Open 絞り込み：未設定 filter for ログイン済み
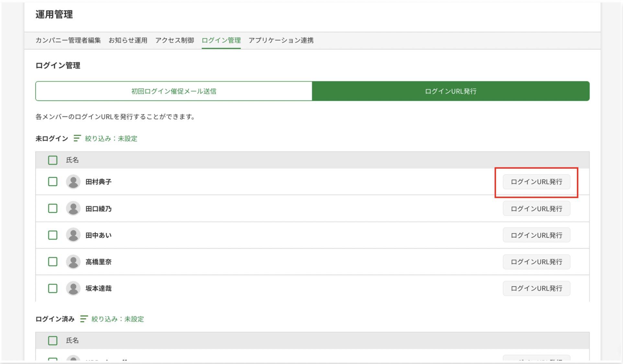 pos(118,319)
